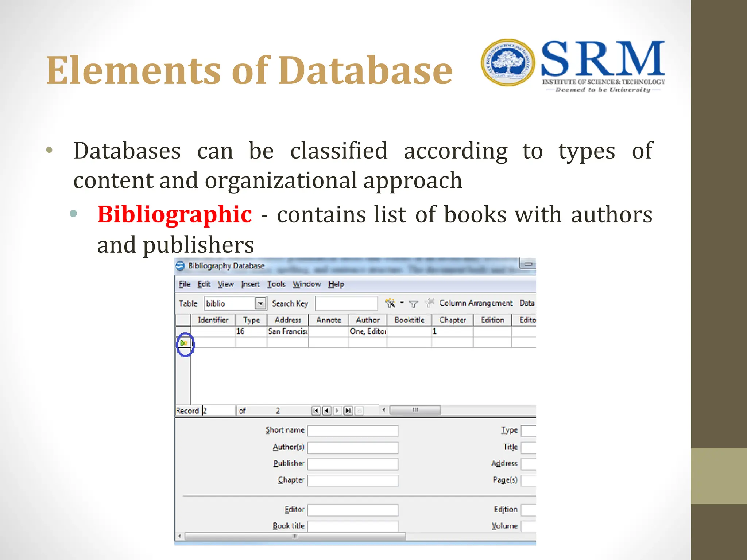
Task: Click the Editor input field
Action: tap(353, 510)
